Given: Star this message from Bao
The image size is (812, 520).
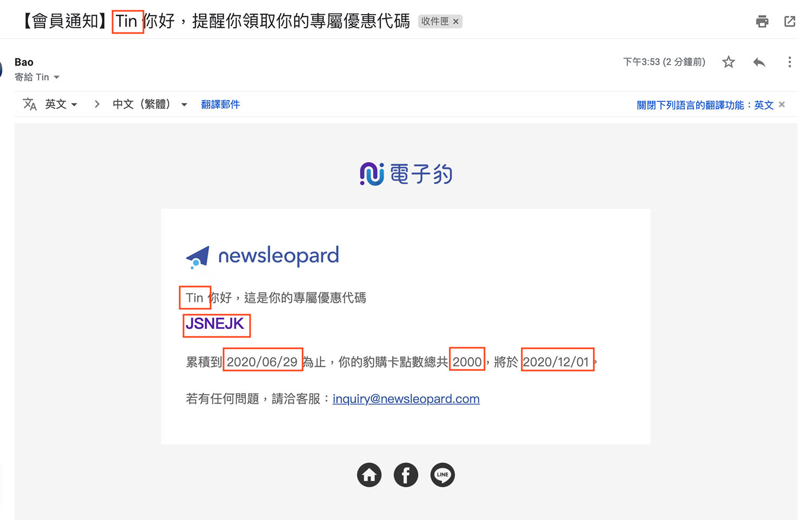Looking at the screenshot, I should click(729, 62).
